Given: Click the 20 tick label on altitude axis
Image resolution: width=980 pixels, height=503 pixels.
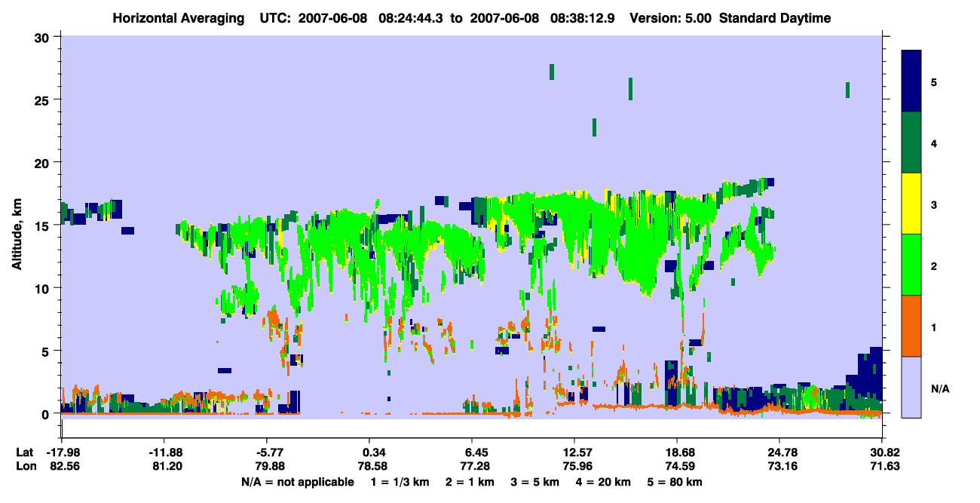Looking at the screenshot, I should (x=43, y=162).
